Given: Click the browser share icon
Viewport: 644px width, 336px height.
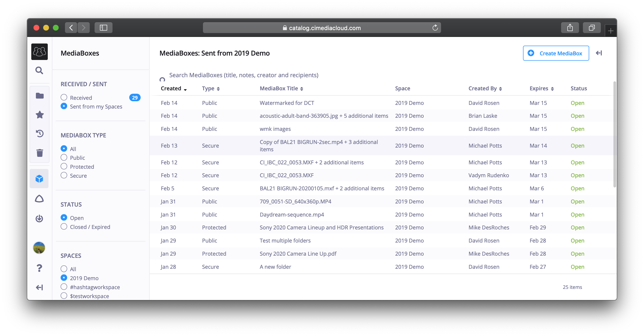Looking at the screenshot, I should point(570,27).
